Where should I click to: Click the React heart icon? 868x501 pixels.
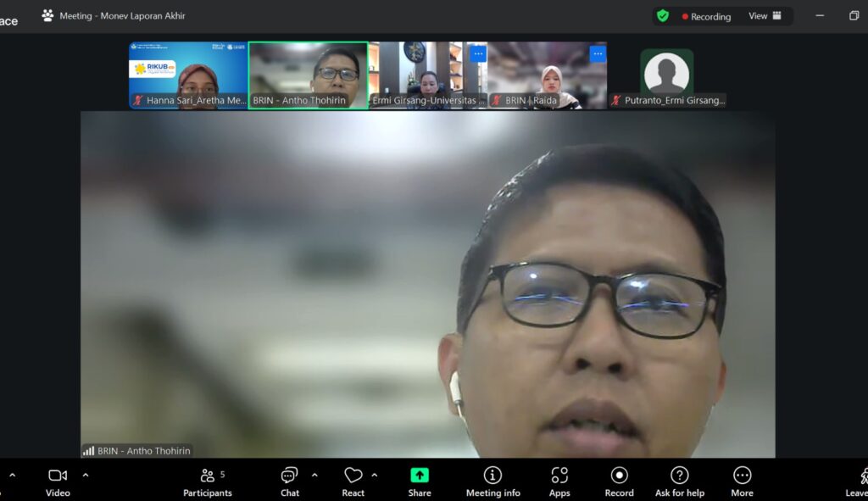pyautogui.click(x=353, y=476)
